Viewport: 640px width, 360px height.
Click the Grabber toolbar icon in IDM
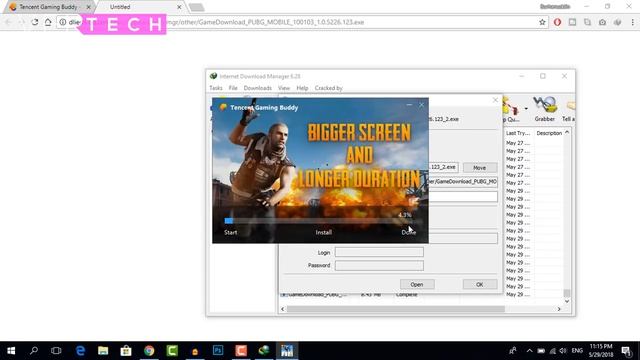(x=545, y=109)
